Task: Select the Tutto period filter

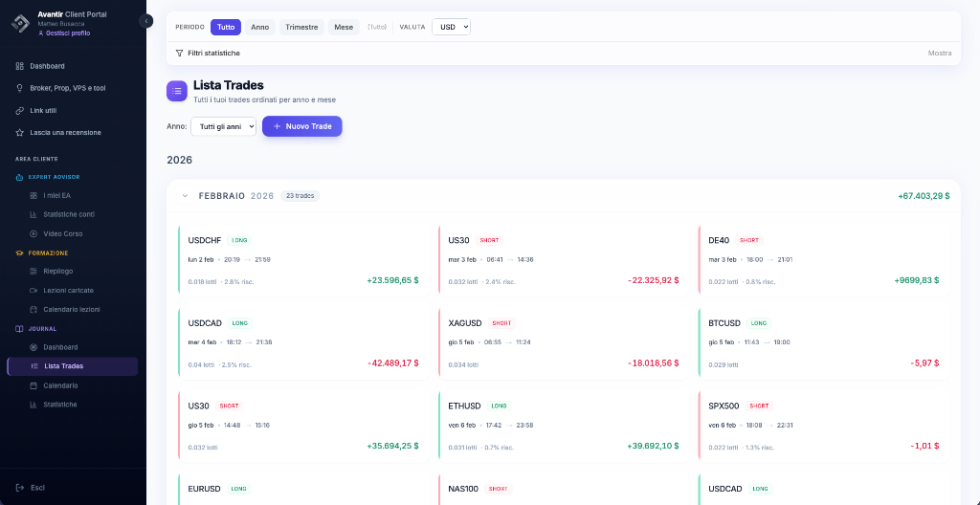Action: (226, 27)
